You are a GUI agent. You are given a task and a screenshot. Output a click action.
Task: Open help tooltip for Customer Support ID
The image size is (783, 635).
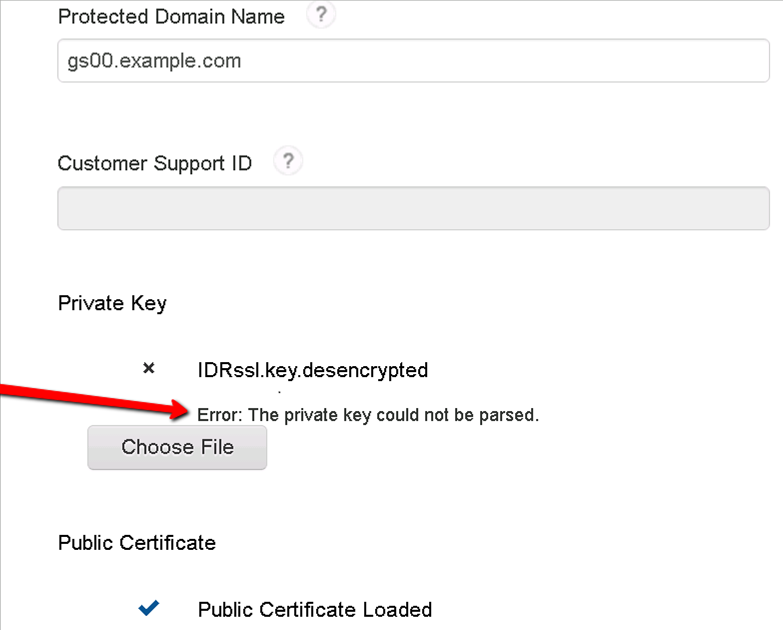[287, 162]
